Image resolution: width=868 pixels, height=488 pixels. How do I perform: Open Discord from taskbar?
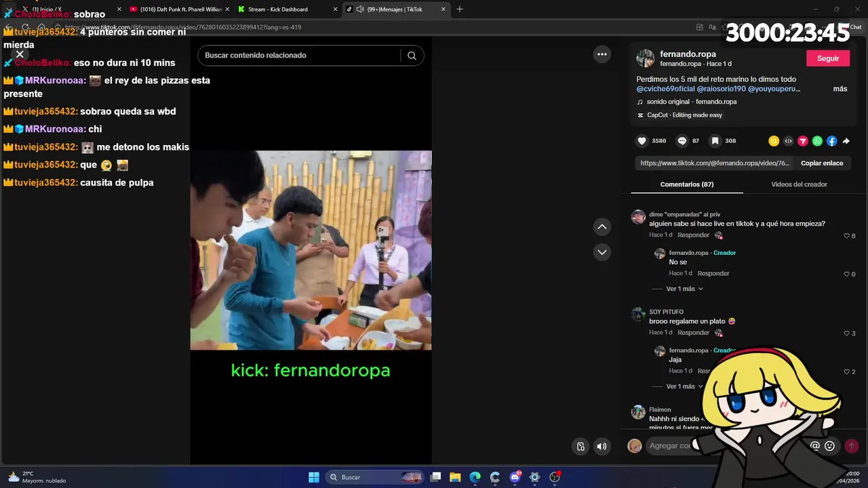tap(515, 477)
